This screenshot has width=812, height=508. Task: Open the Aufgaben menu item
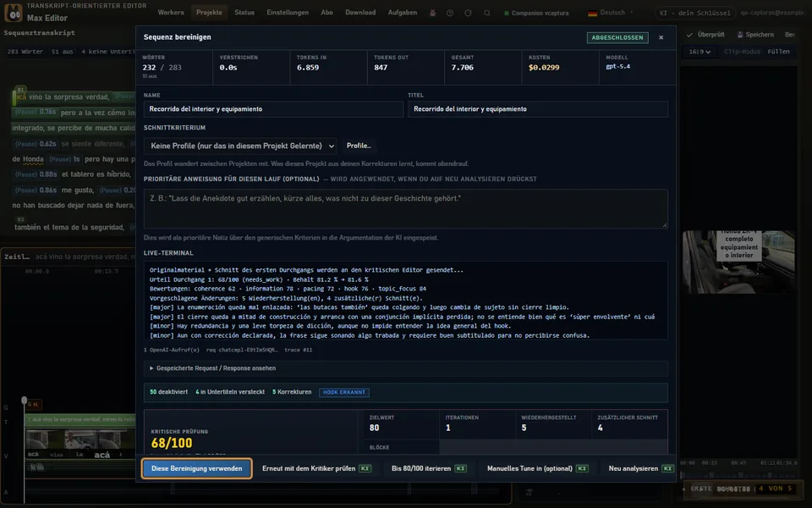coord(403,13)
